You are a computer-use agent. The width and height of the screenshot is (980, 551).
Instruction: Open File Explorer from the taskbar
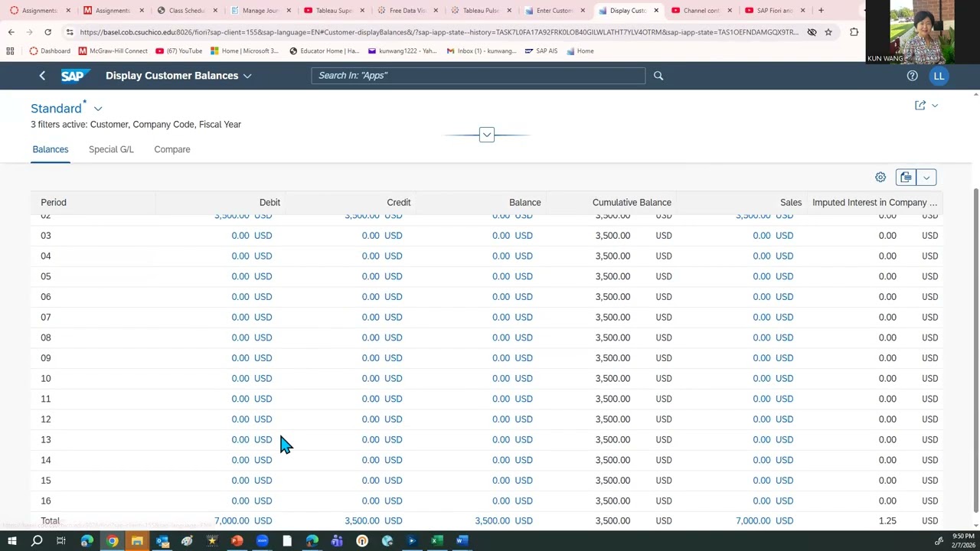137,541
